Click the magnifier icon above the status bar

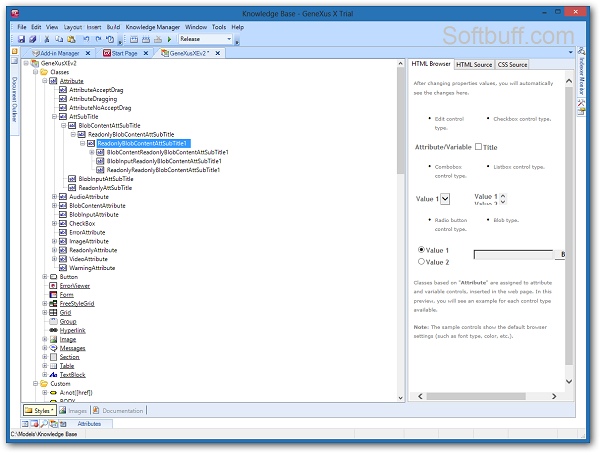point(44,424)
